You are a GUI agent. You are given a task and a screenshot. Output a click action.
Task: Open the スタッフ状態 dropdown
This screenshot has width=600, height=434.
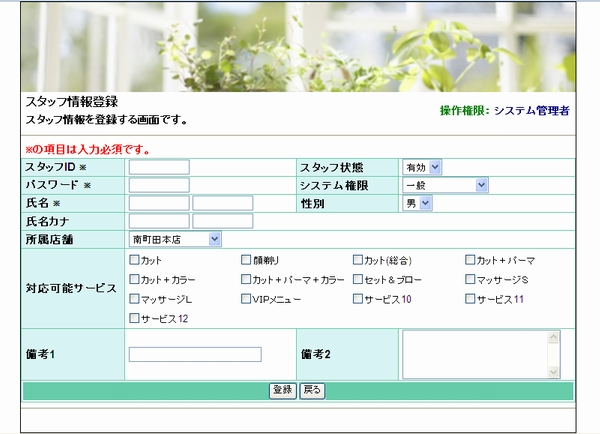[x=421, y=167]
